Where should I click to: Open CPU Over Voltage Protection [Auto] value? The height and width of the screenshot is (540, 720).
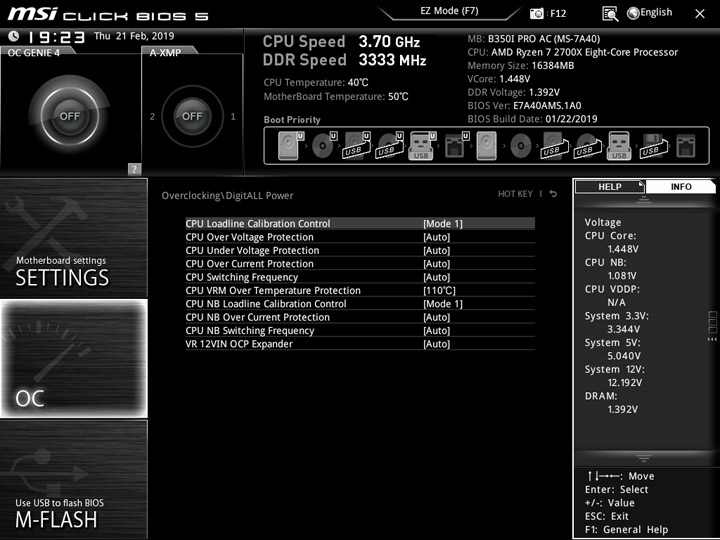[436, 237]
